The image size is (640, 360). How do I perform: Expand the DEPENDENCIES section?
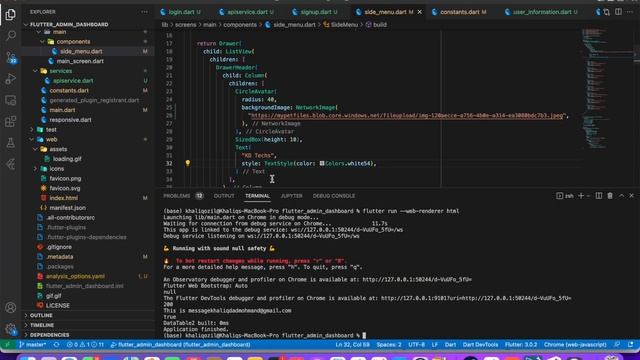coord(49,335)
